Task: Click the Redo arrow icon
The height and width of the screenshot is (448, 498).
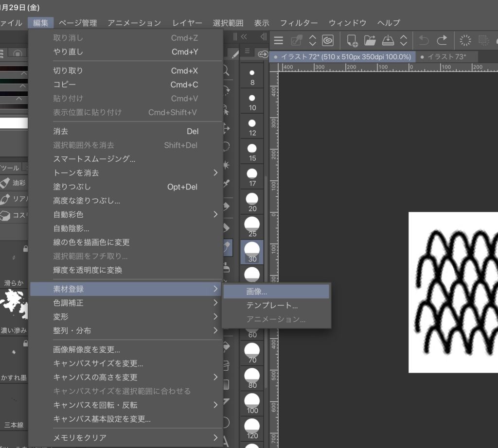Action: [442, 40]
